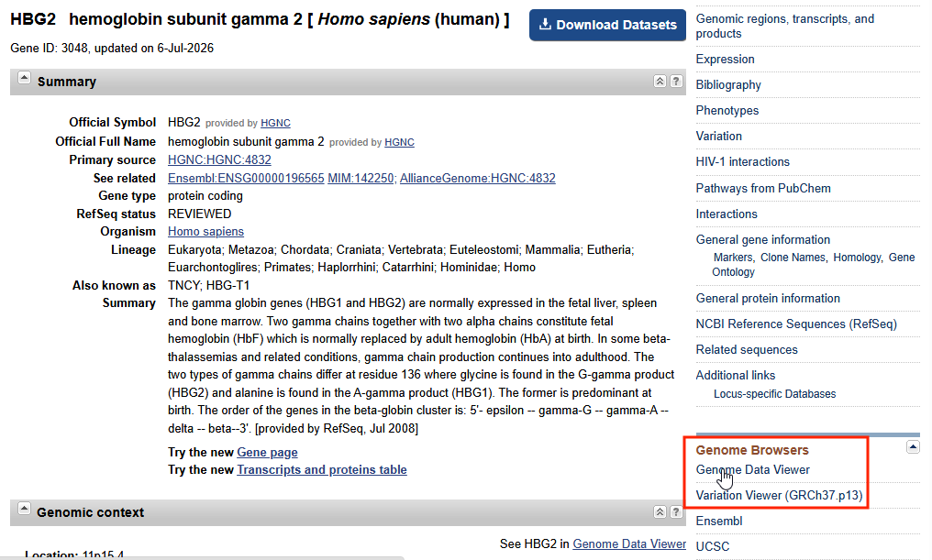Open help icon in Summary header
Viewport: 932px width, 560px height.
pos(676,82)
